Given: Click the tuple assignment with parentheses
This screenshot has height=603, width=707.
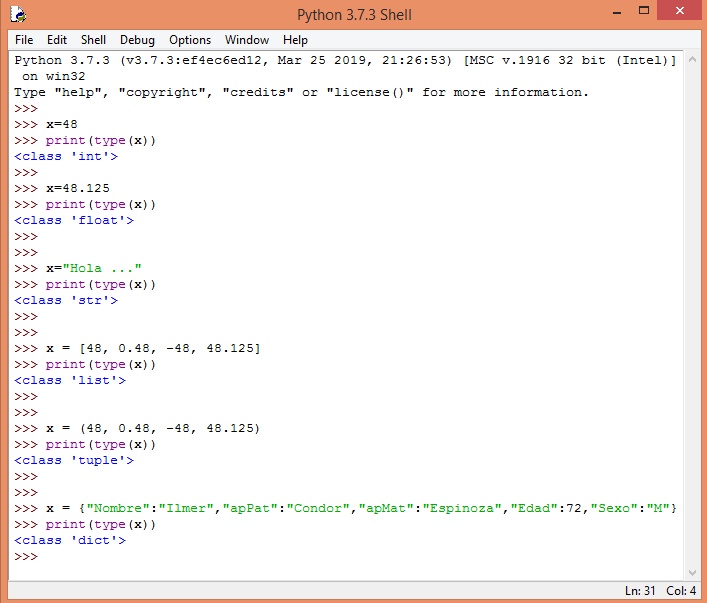Looking at the screenshot, I should click(153, 428).
